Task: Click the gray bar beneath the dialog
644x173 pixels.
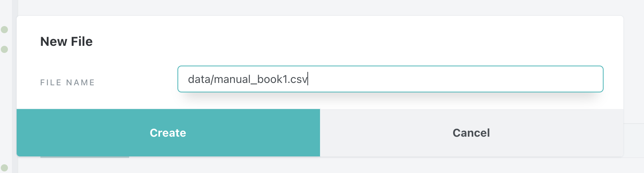Action: click(x=85, y=157)
